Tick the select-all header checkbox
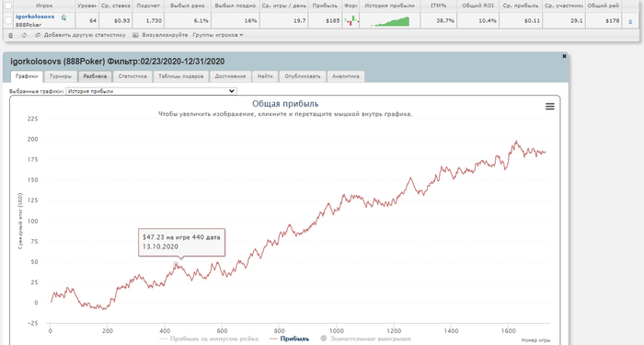 [7, 6]
